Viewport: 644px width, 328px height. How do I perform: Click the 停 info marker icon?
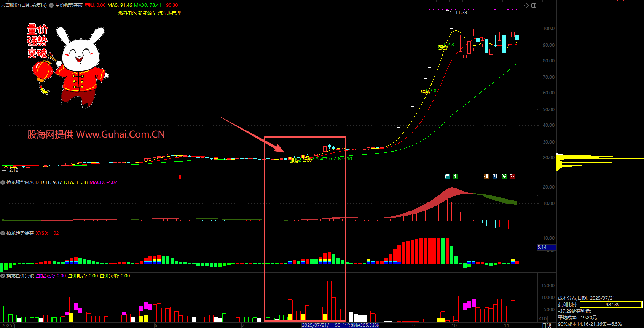coord(447,176)
